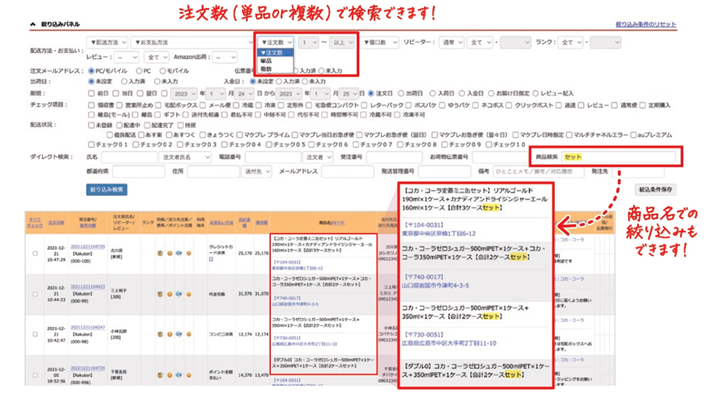Choose 単品 from the open 注文数 list
Screen dimensions: 707x393
click(275, 61)
